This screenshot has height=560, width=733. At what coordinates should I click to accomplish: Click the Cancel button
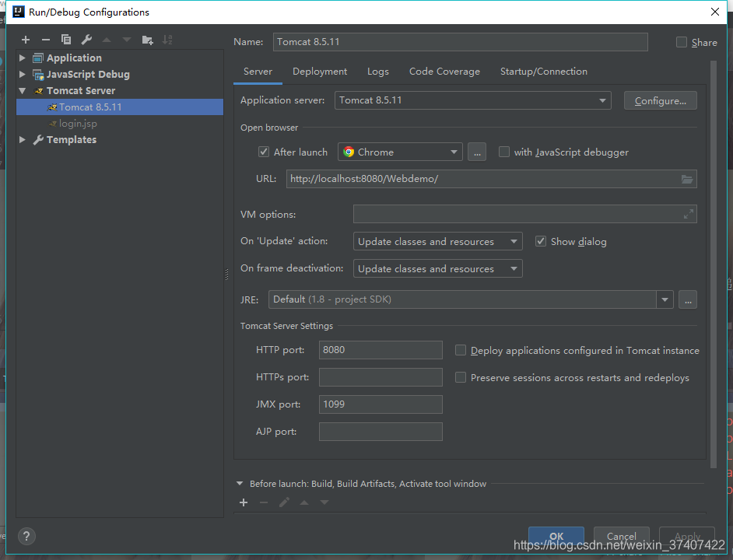621,536
